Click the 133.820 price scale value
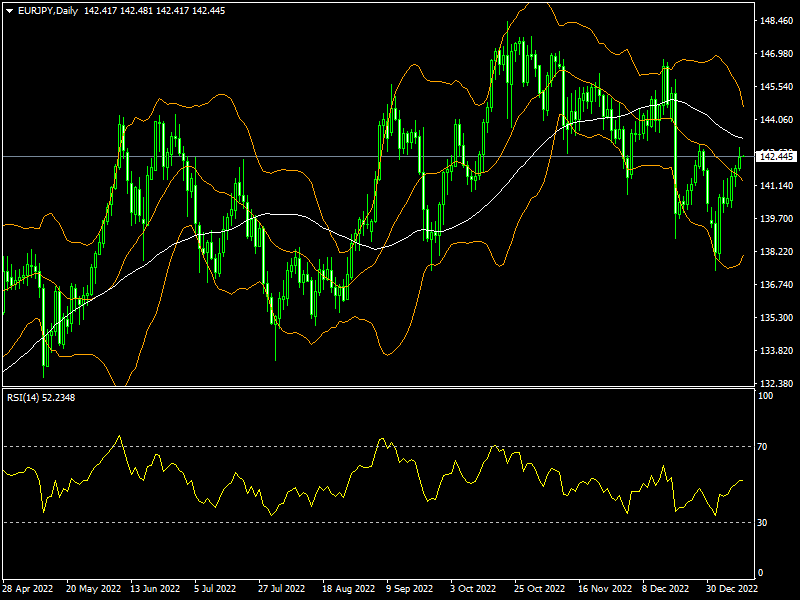The height and width of the screenshot is (600, 800). coord(777,351)
